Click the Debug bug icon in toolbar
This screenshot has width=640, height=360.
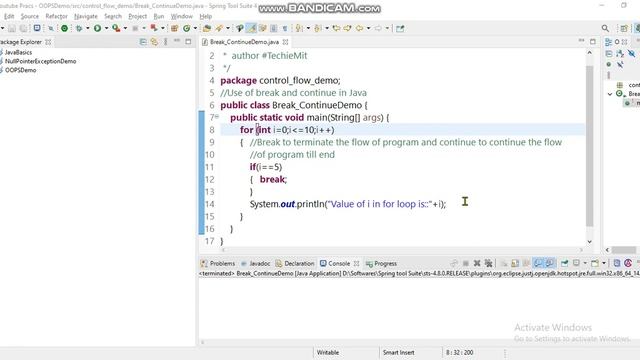pos(79,28)
